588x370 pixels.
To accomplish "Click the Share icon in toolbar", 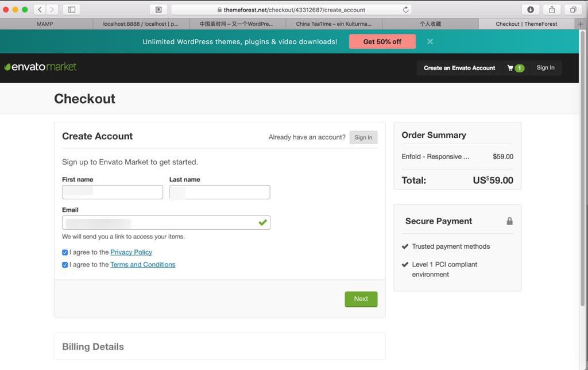I will [x=552, y=9].
